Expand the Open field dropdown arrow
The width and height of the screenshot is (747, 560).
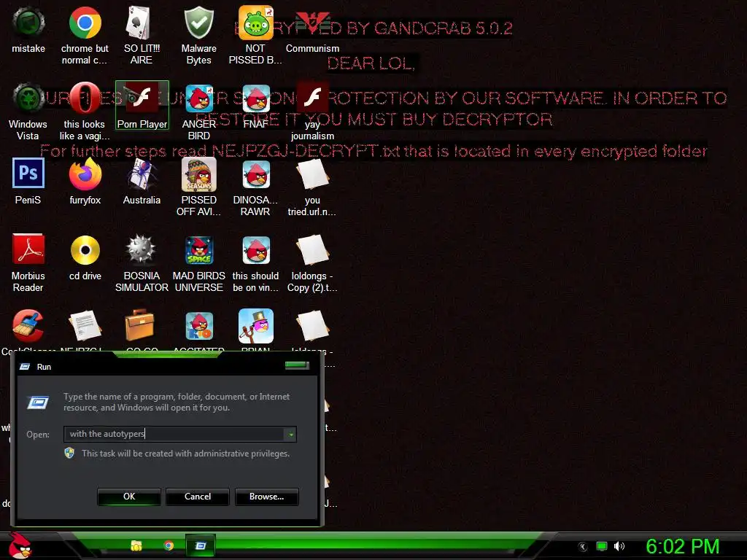pyautogui.click(x=290, y=435)
